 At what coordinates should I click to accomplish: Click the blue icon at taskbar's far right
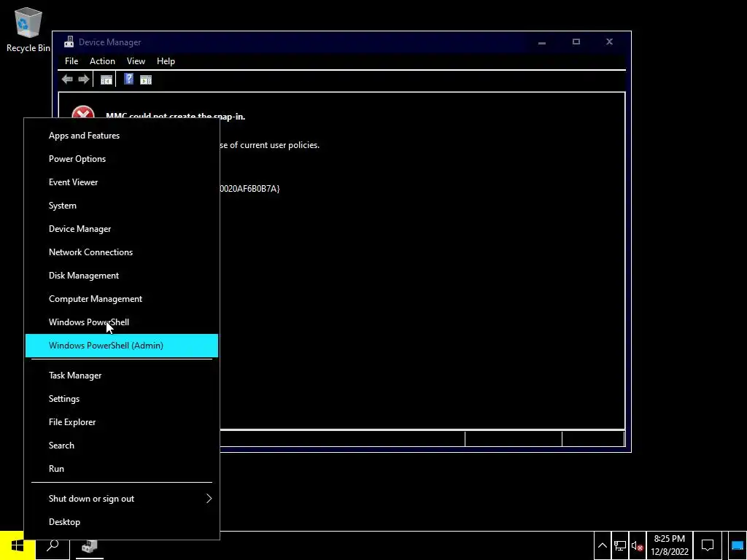click(738, 545)
